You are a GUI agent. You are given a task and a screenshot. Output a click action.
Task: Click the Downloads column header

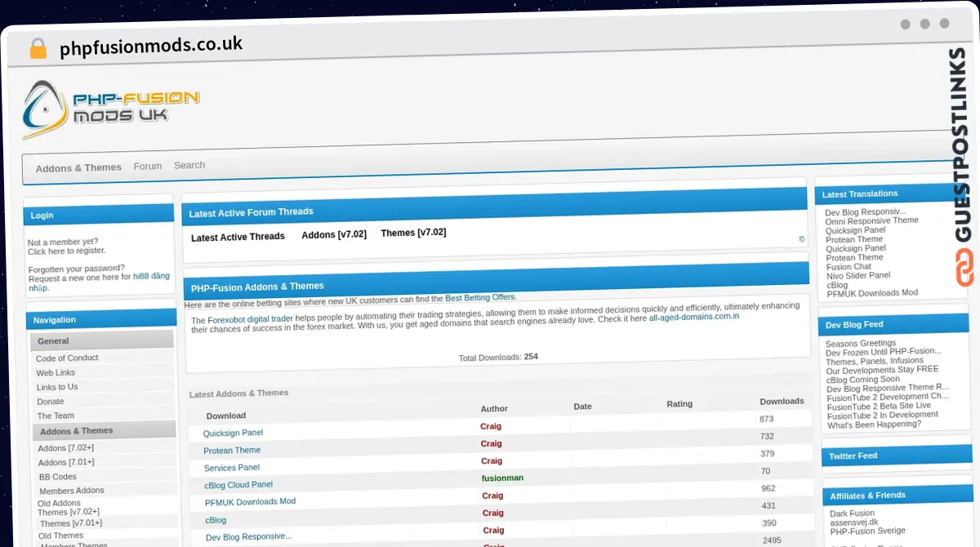pyautogui.click(x=782, y=401)
